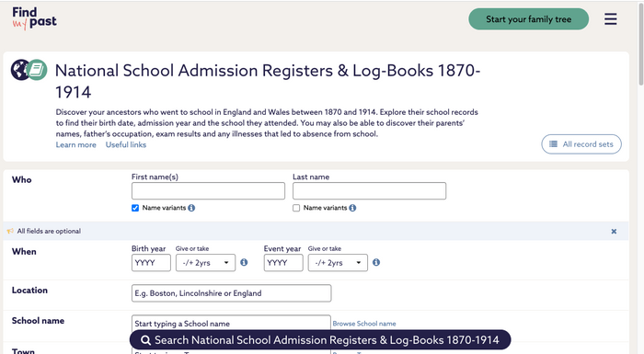Click info icon next to birth year range

click(x=244, y=262)
